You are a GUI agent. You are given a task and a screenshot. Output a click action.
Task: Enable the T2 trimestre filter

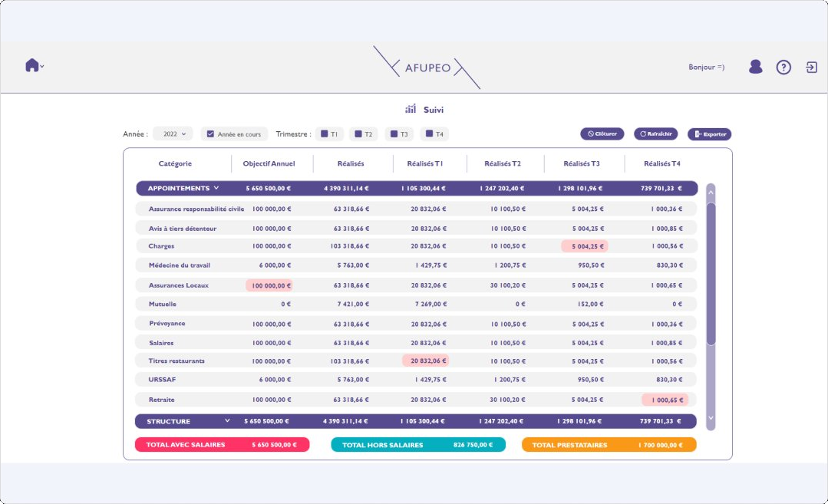[x=358, y=134]
